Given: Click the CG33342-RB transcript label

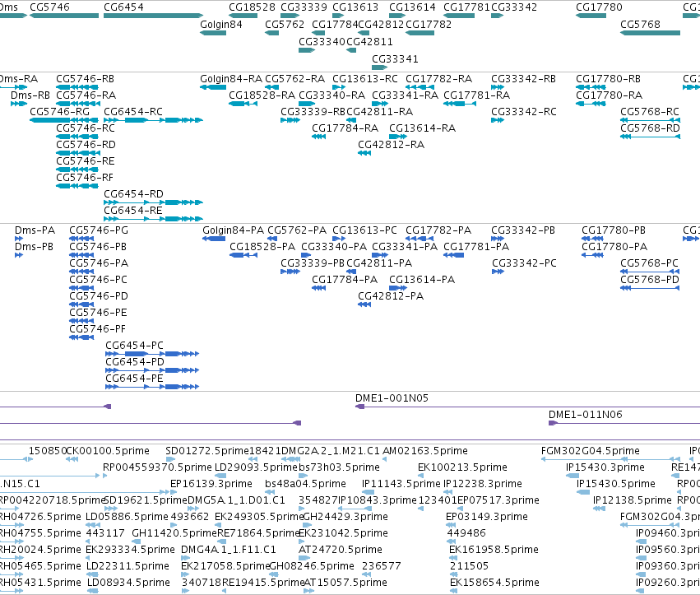Looking at the screenshot, I should 524,79.
